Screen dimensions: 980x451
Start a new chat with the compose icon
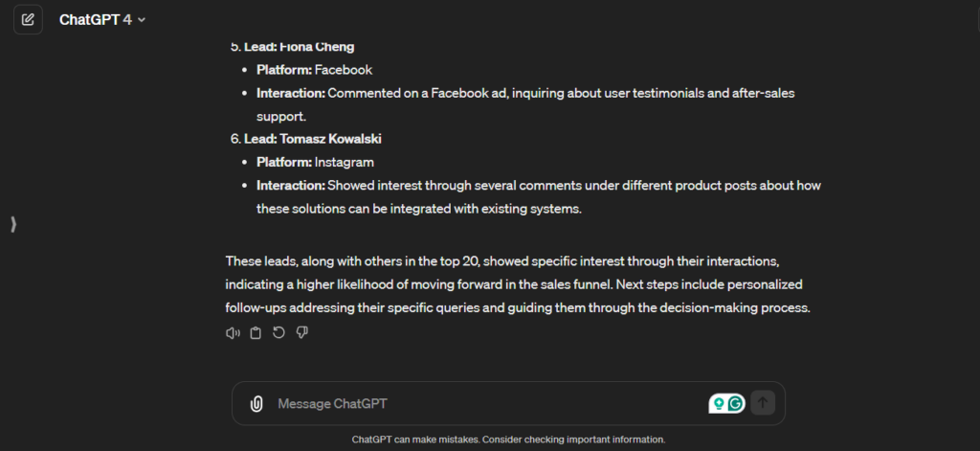click(28, 19)
